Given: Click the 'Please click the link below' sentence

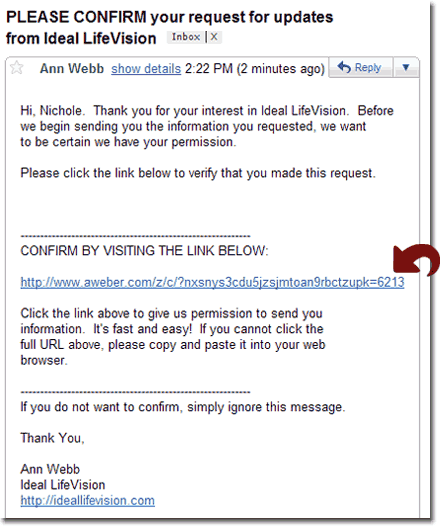Looking at the screenshot, I should tap(198, 173).
